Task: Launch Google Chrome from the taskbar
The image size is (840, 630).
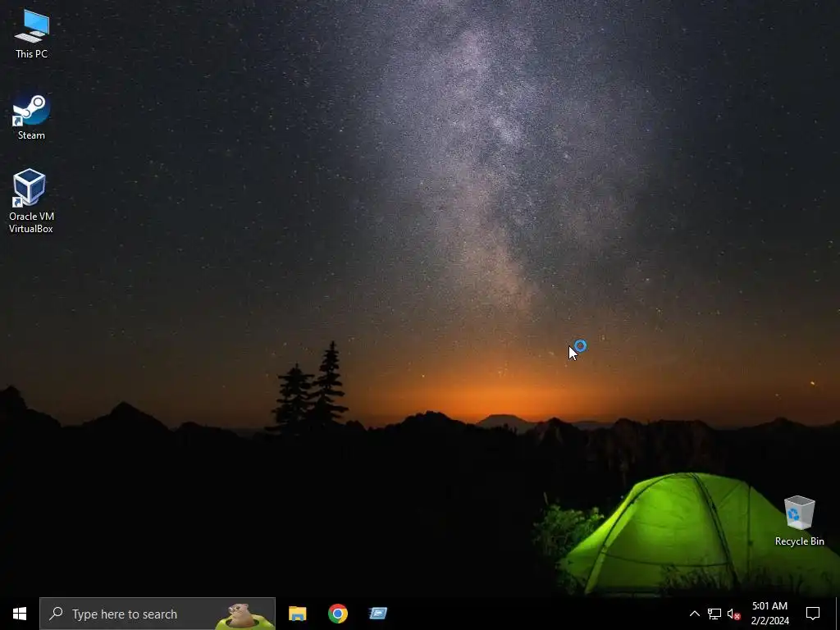Action: pyautogui.click(x=337, y=614)
